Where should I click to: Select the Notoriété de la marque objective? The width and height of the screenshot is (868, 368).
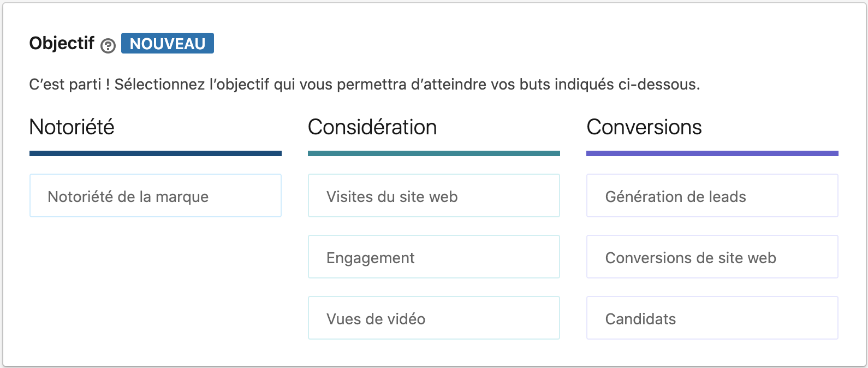(x=156, y=196)
